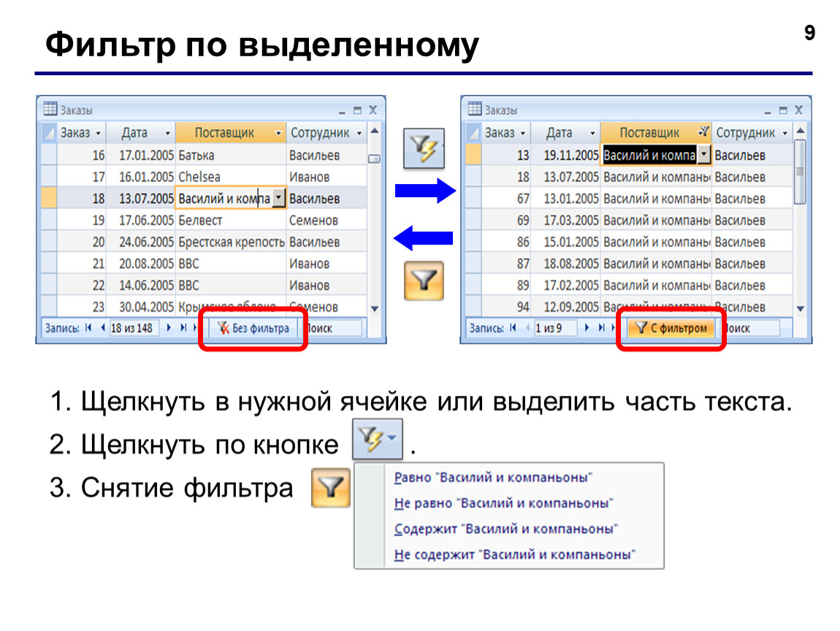The height and width of the screenshot is (631, 840).
Task: Open the Дата column dropdown in right table
Action: [x=592, y=134]
